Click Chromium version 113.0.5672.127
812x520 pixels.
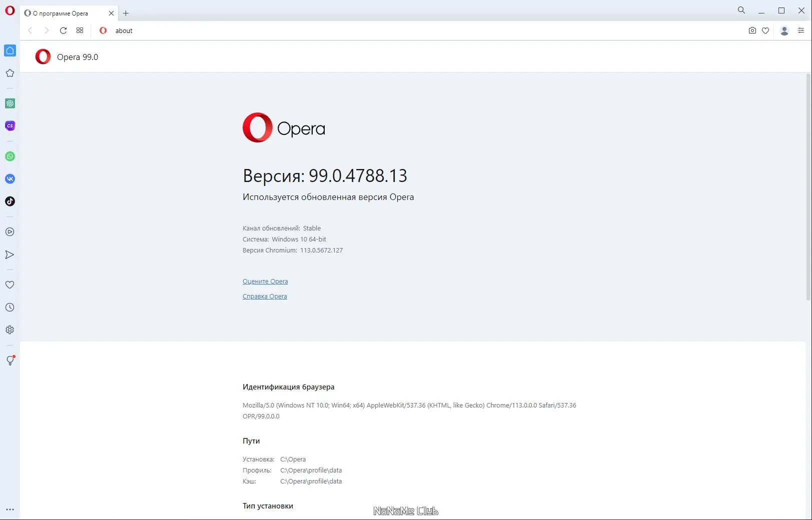[x=321, y=250]
